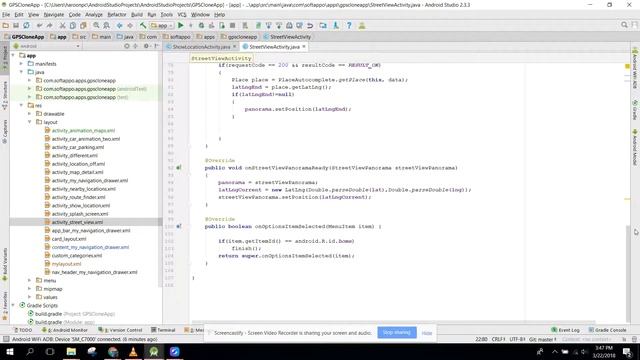
Task: Click the Stop square icon
Action: tap(232, 25)
